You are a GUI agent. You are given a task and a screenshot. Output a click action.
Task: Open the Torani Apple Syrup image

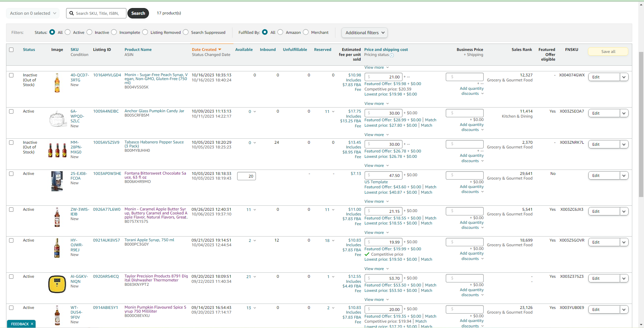(x=57, y=248)
